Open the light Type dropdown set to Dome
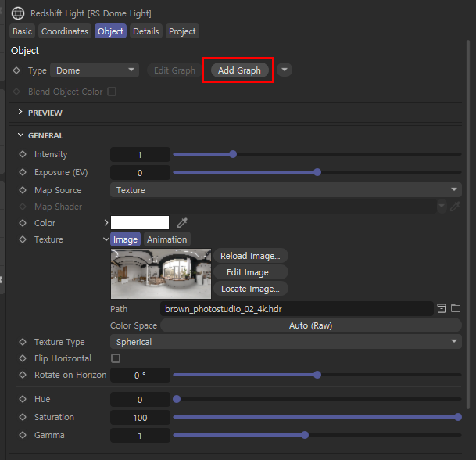 tap(95, 70)
